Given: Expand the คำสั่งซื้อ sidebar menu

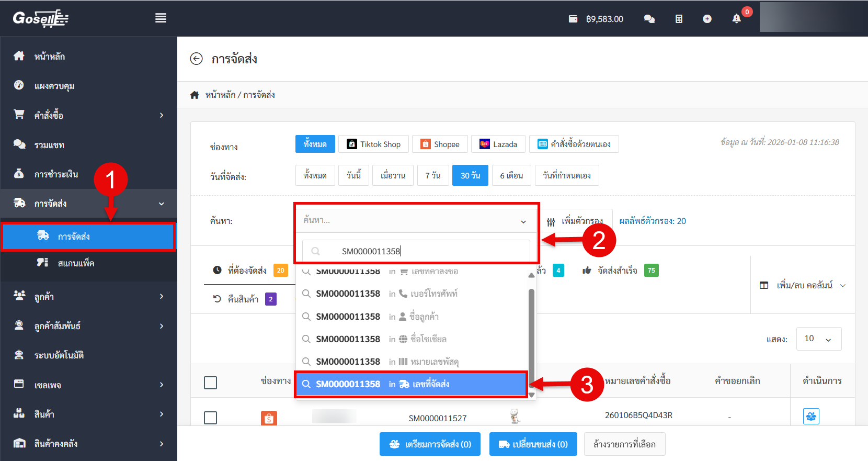Looking at the screenshot, I should [x=89, y=115].
